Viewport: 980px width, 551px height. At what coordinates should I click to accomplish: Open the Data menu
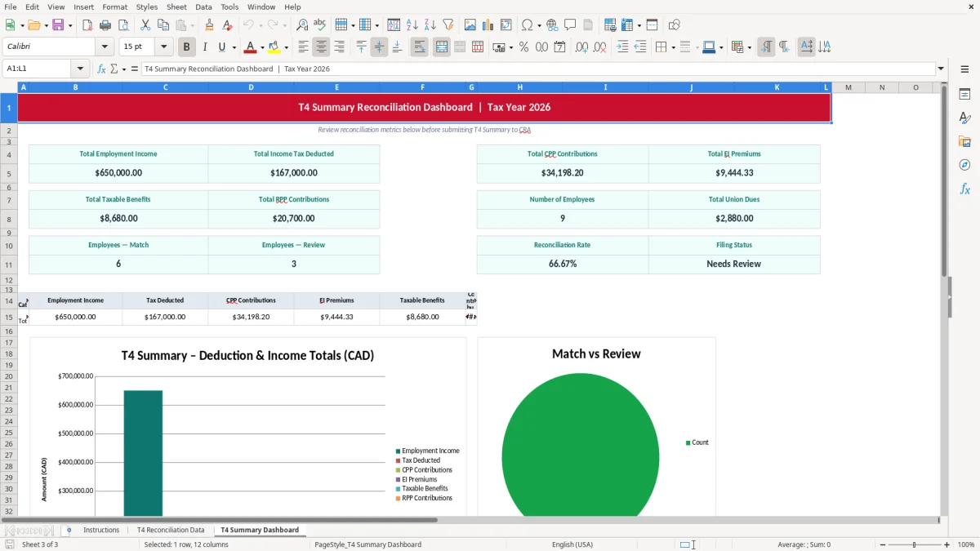coord(203,7)
